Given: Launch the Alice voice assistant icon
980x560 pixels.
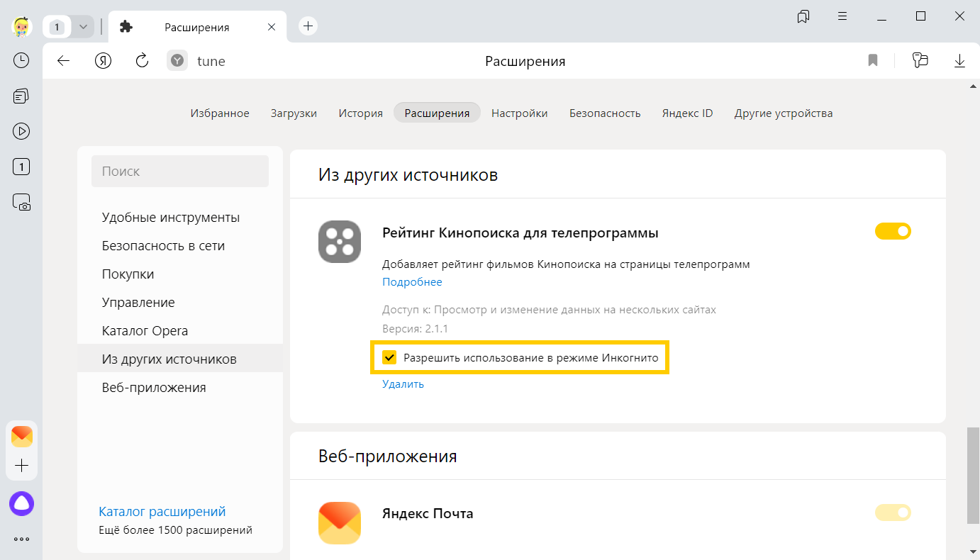Looking at the screenshot, I should [x=22, y=503].
